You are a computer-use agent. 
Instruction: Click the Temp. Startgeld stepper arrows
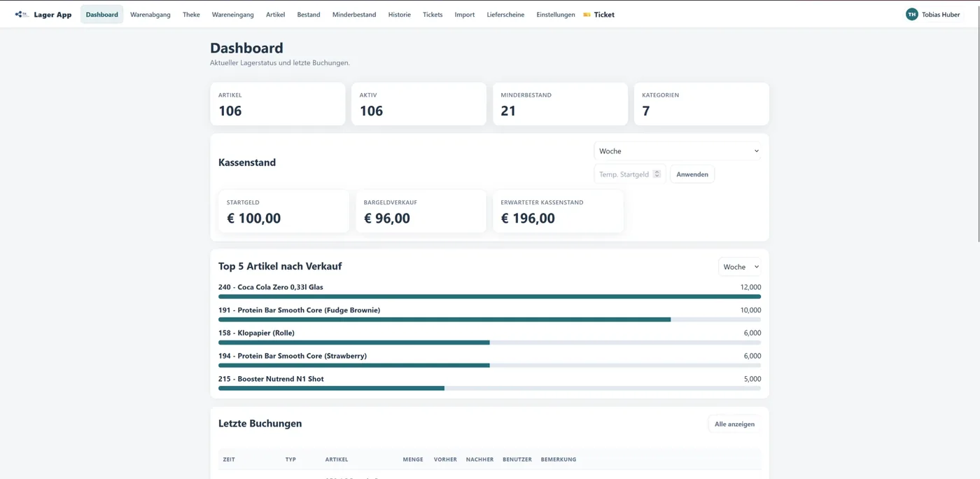657,174
